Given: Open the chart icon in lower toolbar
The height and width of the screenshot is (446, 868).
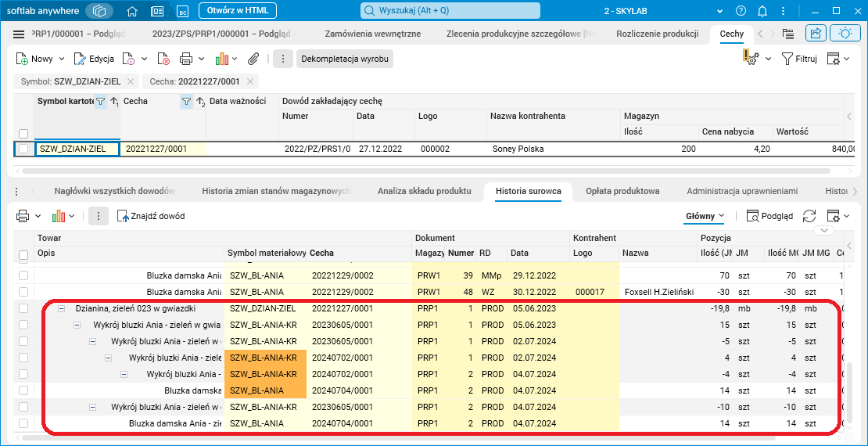Looking at the screenshot, I should coord(59,216).
